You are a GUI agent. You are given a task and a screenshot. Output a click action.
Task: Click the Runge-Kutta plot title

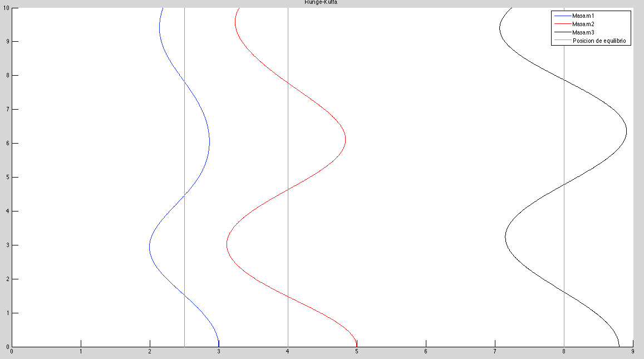pyautogui.click(x=321, y=2)
